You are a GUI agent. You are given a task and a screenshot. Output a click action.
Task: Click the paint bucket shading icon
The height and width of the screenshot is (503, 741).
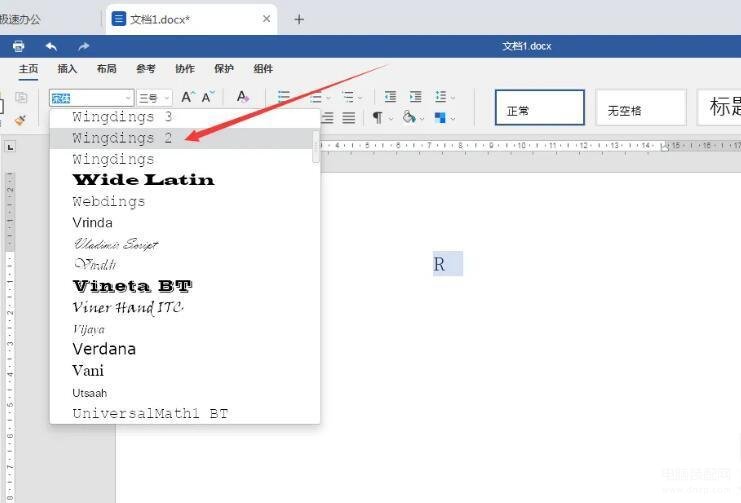(x=409, y=117)
